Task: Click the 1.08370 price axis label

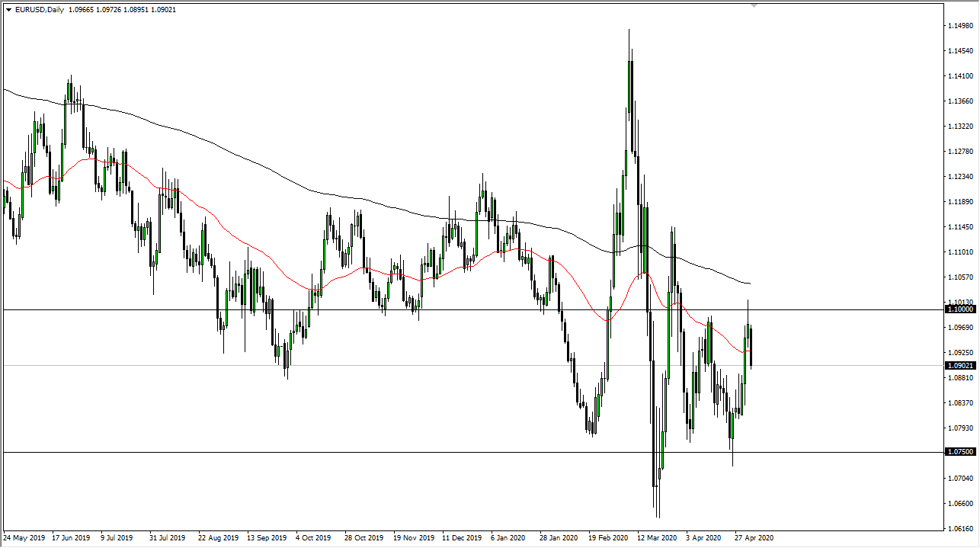Action: coord(962,403)
